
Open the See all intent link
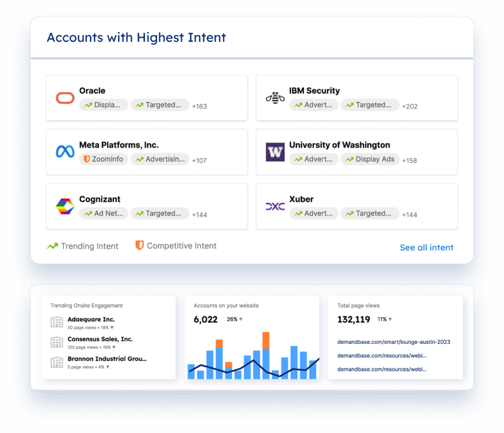pyautogui.click(x=426, y=247)
